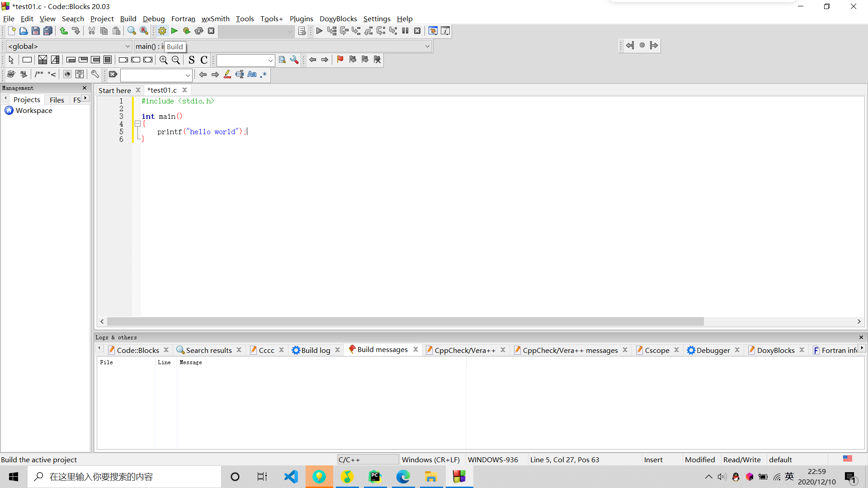This screenshot has width=868, height=488.
Task: Toggle Match case search option
Action: 252,74
